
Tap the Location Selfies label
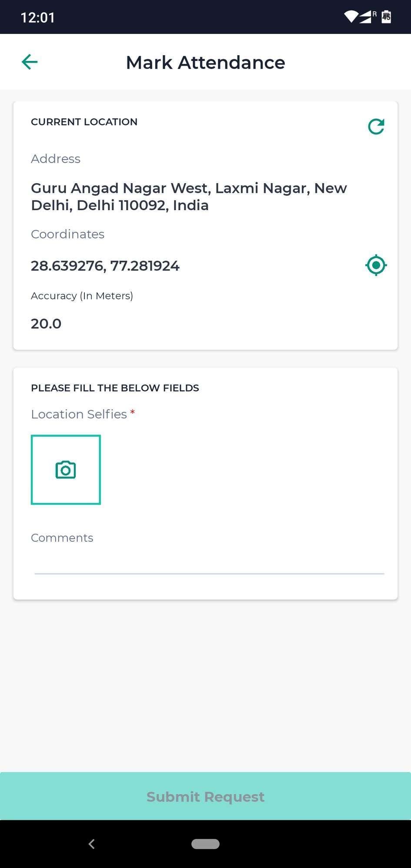[79, 414]
